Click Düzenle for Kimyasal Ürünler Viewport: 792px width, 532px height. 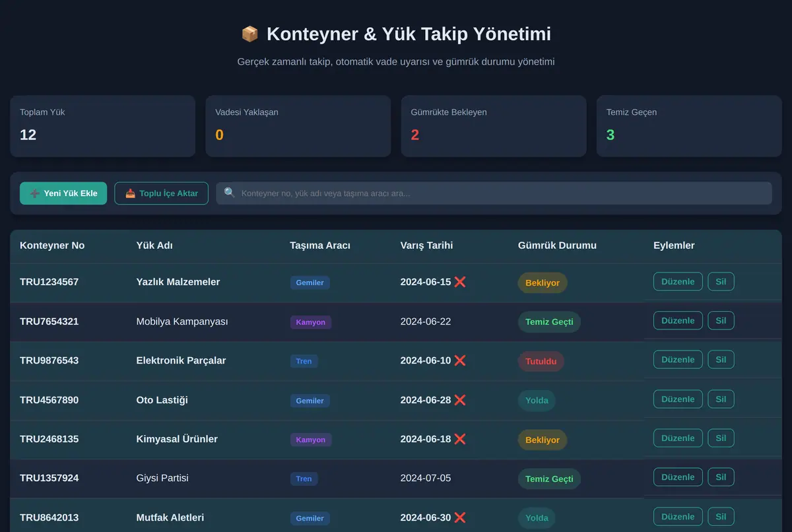(678, 438)
